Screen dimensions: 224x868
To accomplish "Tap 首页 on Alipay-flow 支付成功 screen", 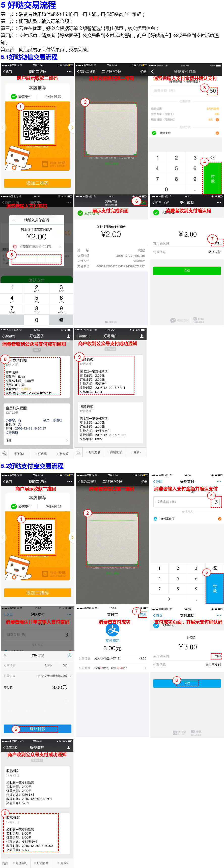I will click(x=158, y=615).
